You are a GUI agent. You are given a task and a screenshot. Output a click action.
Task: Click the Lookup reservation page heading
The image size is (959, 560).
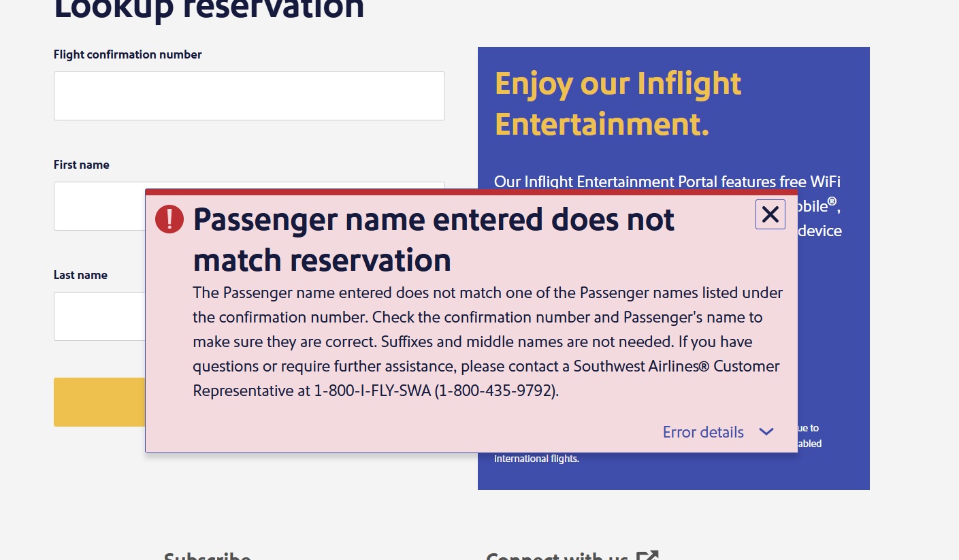point(209,10)
